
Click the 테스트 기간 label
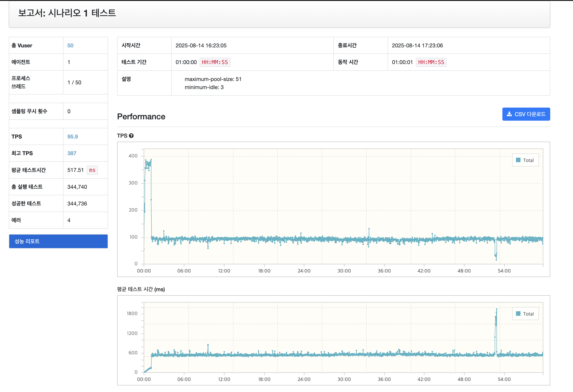[x=134, y=62]
